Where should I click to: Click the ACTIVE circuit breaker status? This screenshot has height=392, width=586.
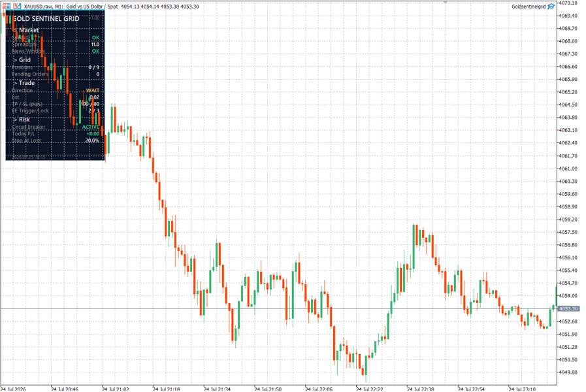point(91,127)
